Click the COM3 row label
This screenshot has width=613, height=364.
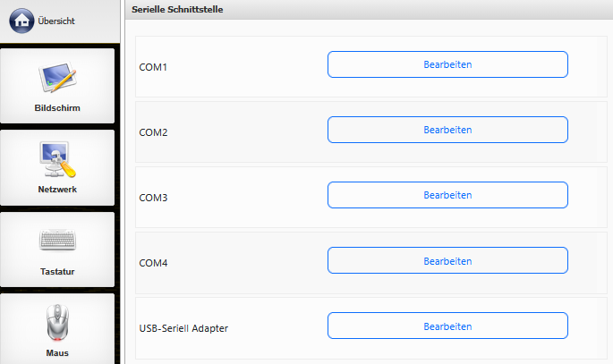pyautogui.click(x=154, y=198)
